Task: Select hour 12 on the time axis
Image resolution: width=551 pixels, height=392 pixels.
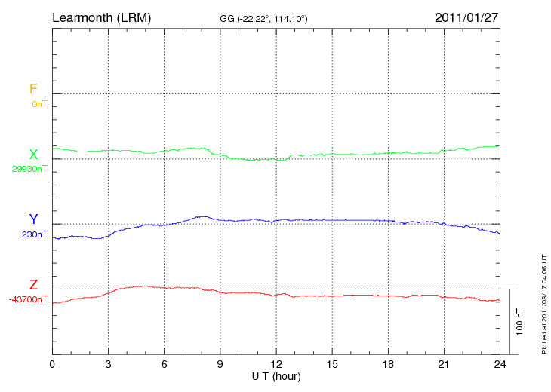Action: click(276, 364)
